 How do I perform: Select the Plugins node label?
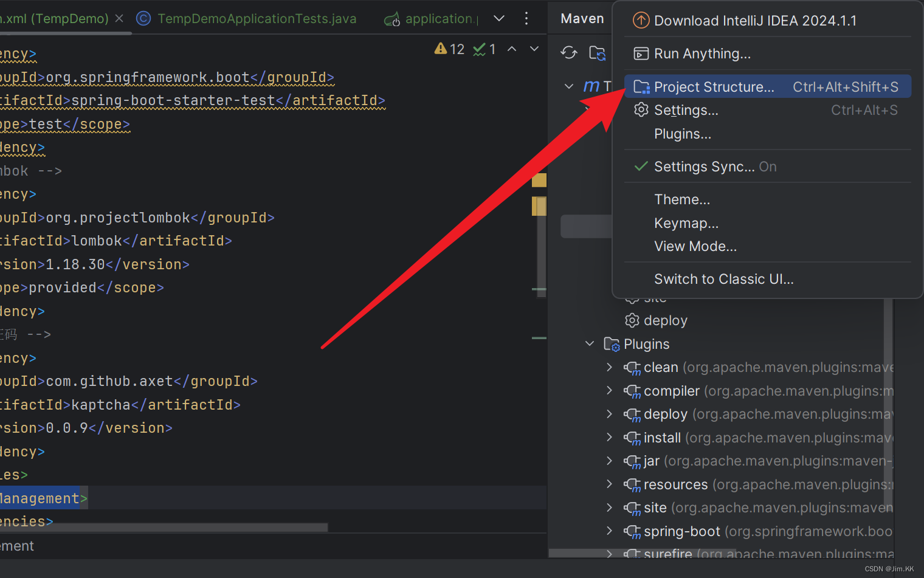click(646, 344)
